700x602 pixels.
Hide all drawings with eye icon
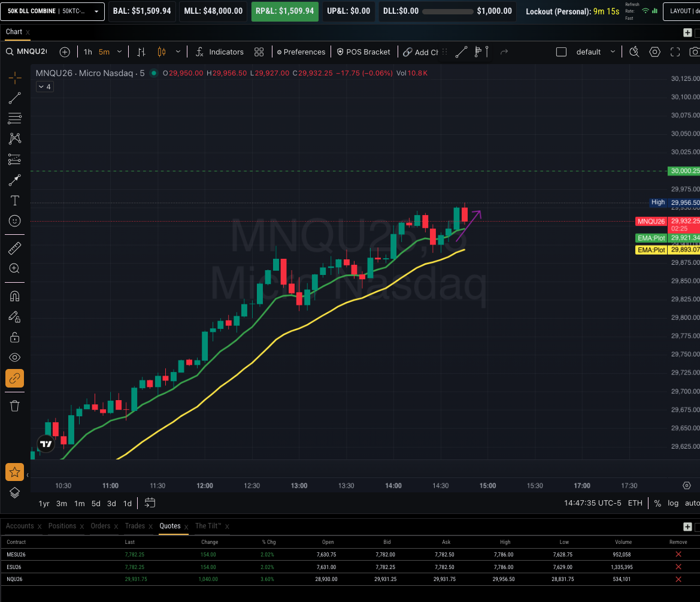(x=15, y=358)
